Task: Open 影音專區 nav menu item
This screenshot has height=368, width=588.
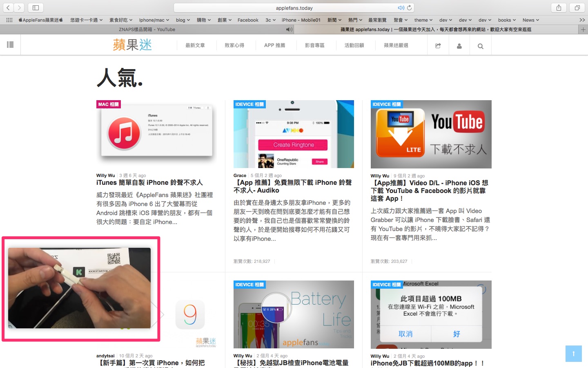Action: tap(314, 45)
